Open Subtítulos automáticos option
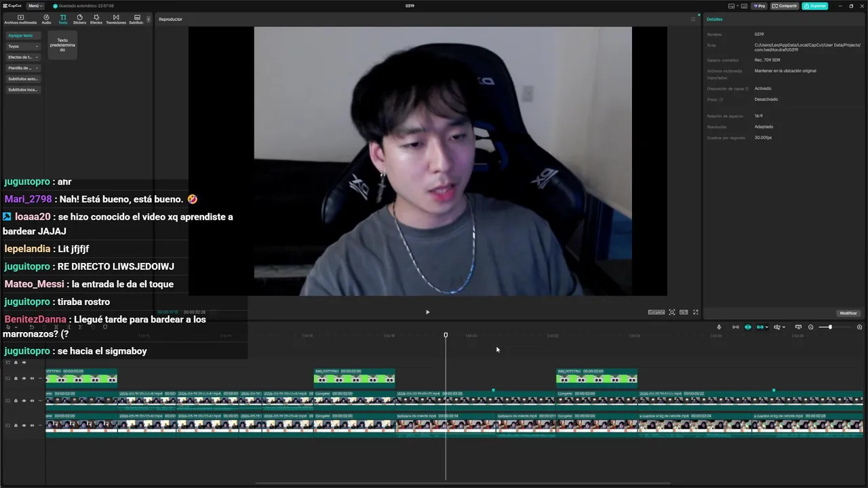Image resolution: width=868 pixels, height=488 pixels. pos(23,79)
